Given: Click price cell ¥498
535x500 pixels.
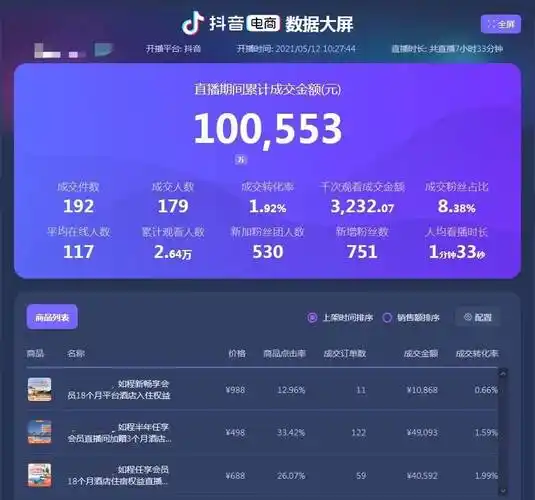Looking at the screenshot, I should (x=235, y=433).
